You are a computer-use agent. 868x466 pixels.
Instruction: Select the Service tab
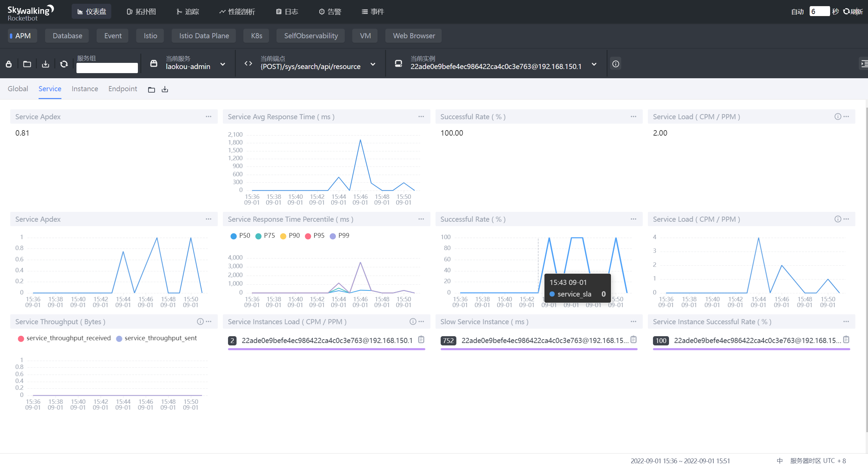coord(49,88)
